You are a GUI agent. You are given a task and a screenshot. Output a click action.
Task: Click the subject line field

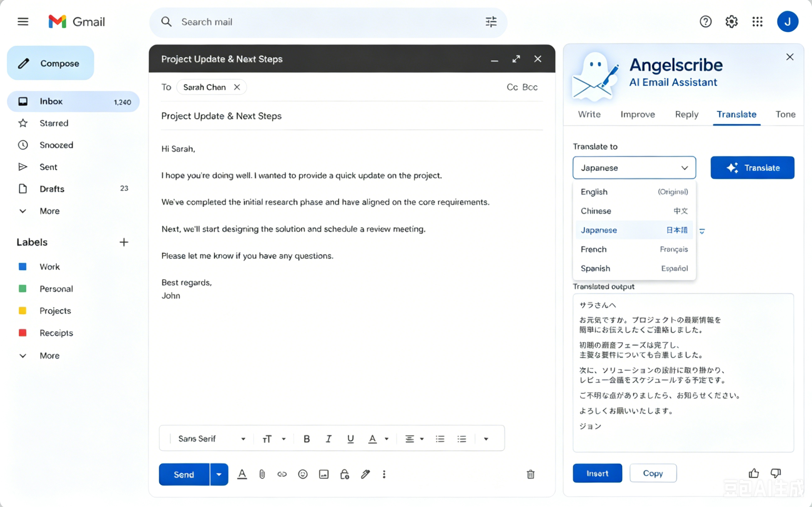[x=351, y=116]
